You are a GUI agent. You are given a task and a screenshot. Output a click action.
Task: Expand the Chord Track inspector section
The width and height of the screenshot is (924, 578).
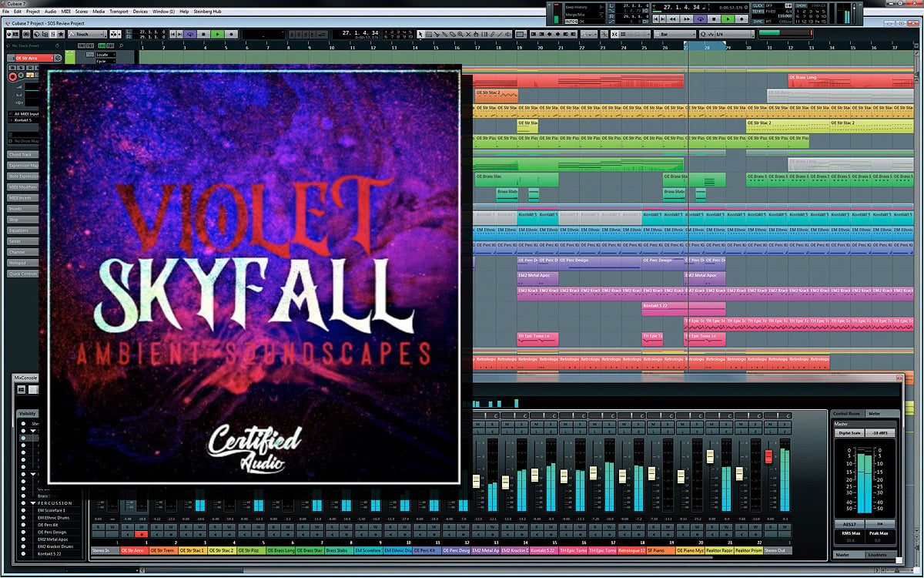23,155
